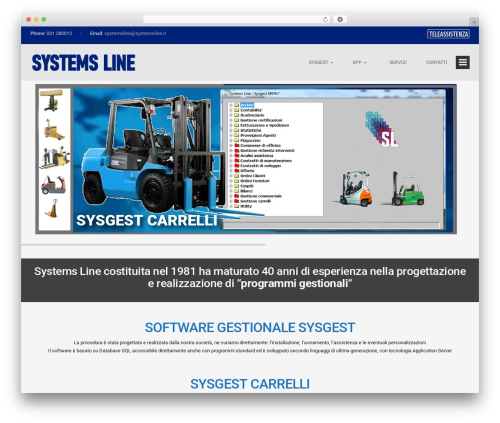The width and height of the screenshot is (500, 423).
Task: Click the Magazzino folder icon
Action: point(237,140)
